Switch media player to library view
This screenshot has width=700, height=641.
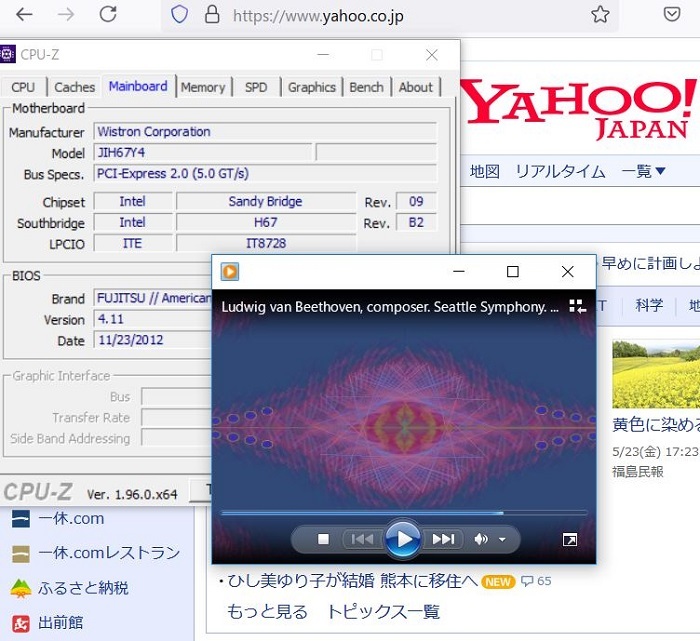tap(577, 306)
